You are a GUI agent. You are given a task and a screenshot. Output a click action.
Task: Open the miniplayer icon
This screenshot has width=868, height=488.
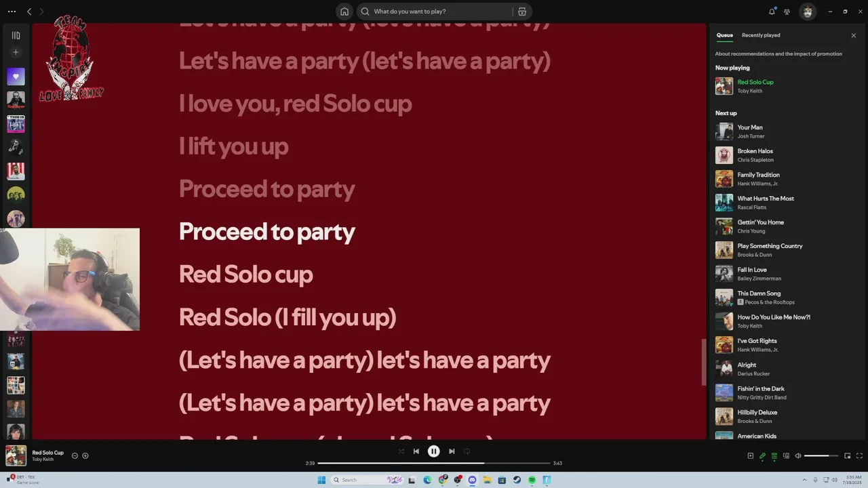[848, 455]
